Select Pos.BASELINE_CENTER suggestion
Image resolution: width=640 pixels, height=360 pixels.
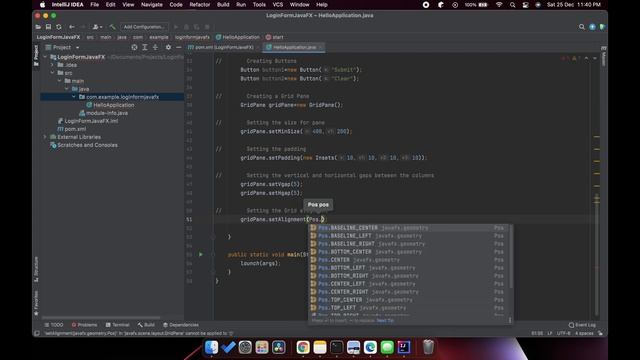pos(409,228)
